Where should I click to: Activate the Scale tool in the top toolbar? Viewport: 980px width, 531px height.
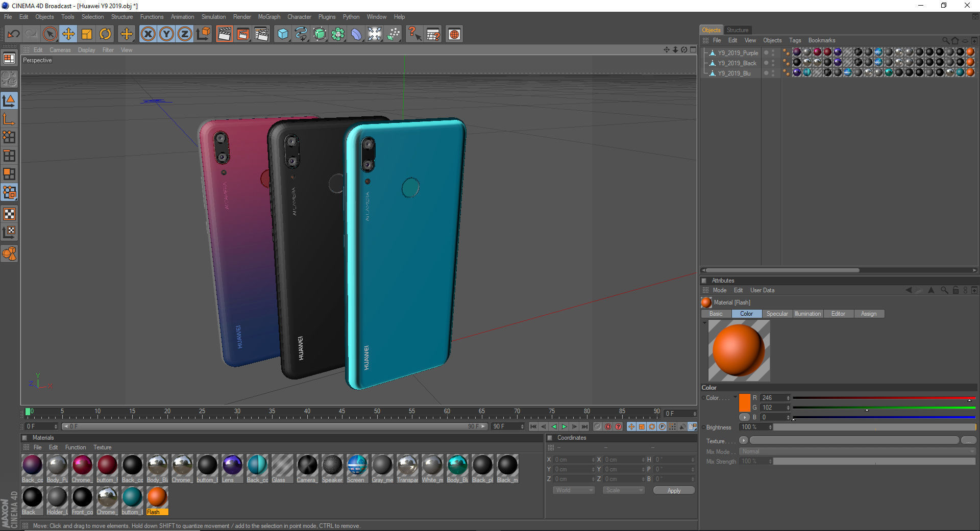coord(87,34)
